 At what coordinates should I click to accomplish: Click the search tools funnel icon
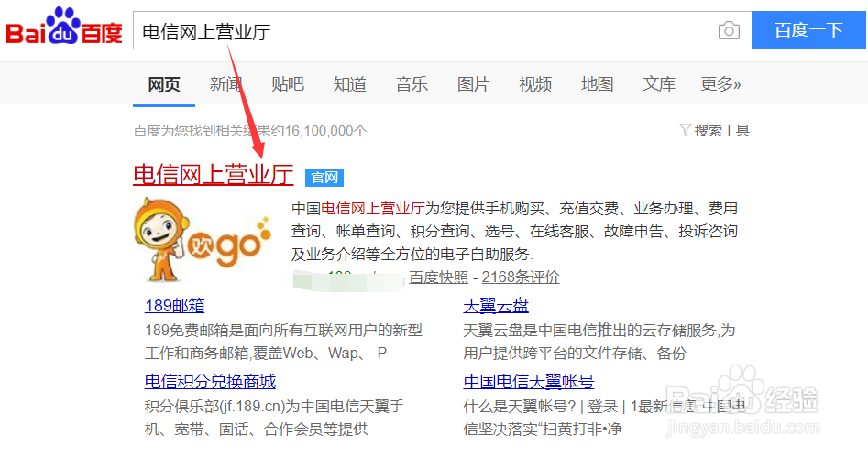686,130
